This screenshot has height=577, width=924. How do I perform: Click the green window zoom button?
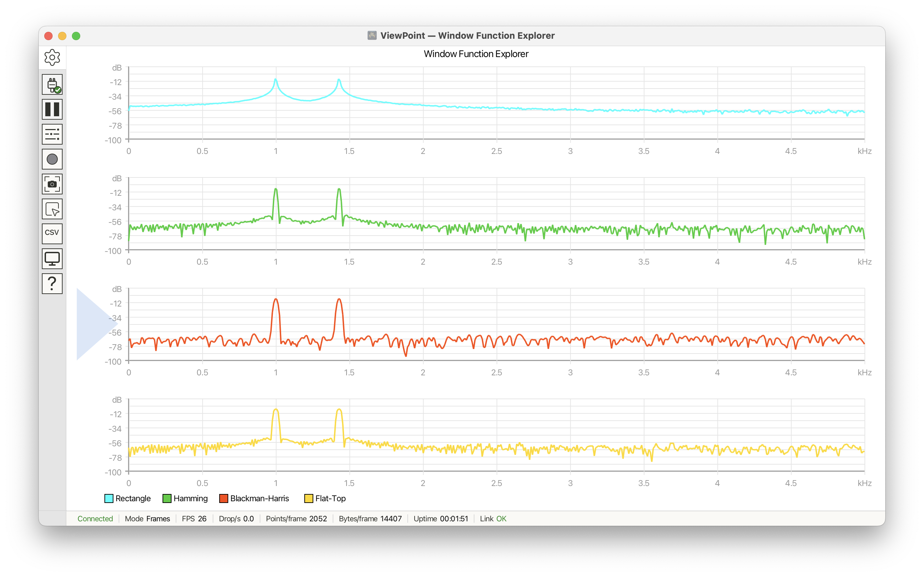point(76,36)
